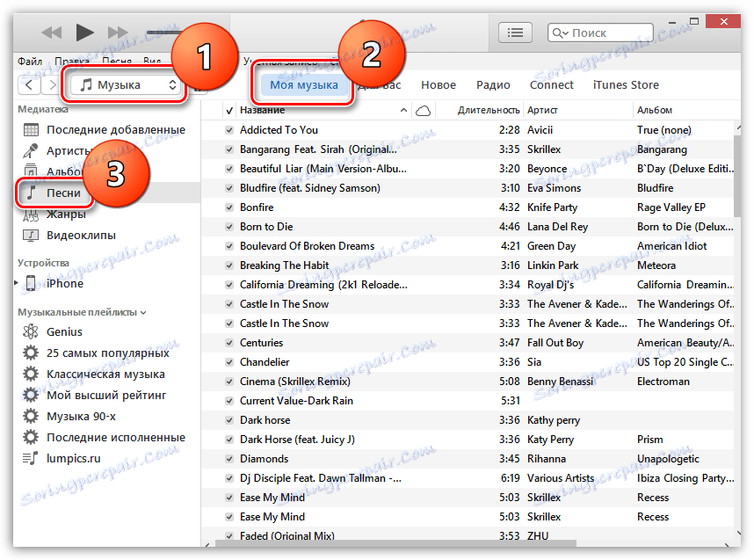Click the Поиск search field
The image size is (754, 560).
600,33
